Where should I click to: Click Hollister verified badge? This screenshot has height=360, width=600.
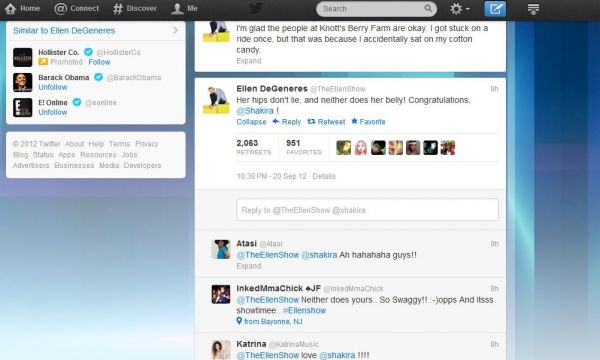coord(88,52)
